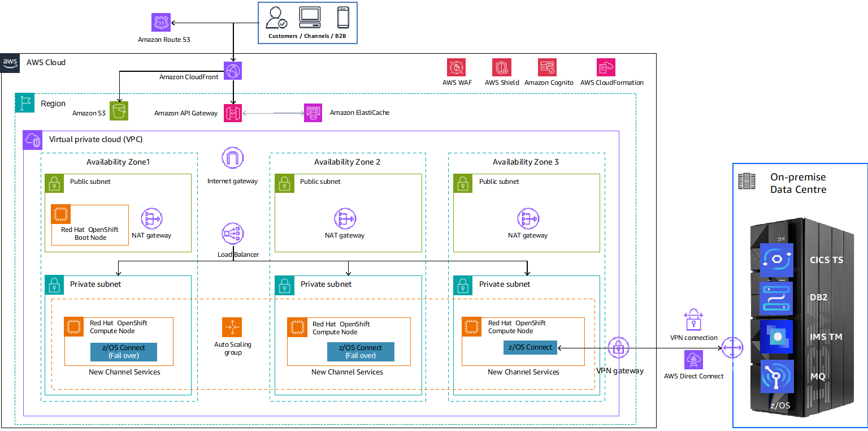868x431 pixels.
Task: Open the Amazon API Gateway icon
Action: pos(233,113)
